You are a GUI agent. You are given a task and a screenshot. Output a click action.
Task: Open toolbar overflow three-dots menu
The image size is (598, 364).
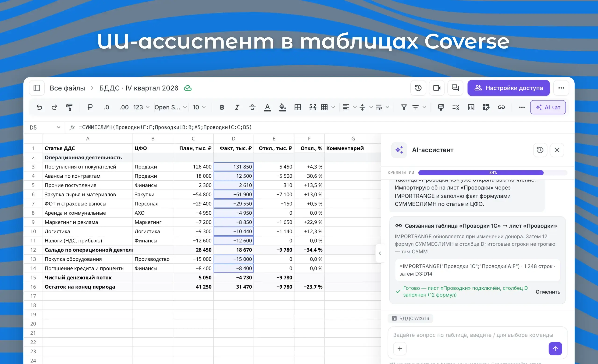(522, 107)
